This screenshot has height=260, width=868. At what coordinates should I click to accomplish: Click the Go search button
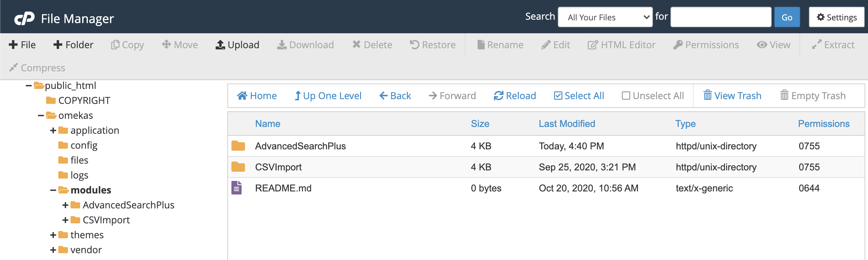point(787,17)
